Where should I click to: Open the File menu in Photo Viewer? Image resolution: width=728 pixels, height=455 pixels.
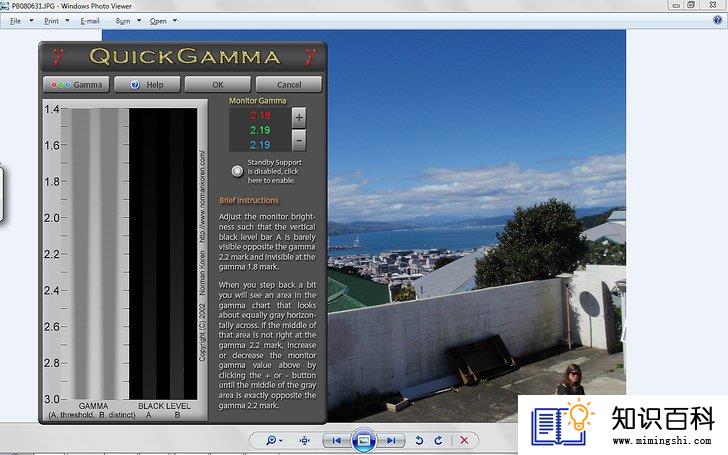16,21
